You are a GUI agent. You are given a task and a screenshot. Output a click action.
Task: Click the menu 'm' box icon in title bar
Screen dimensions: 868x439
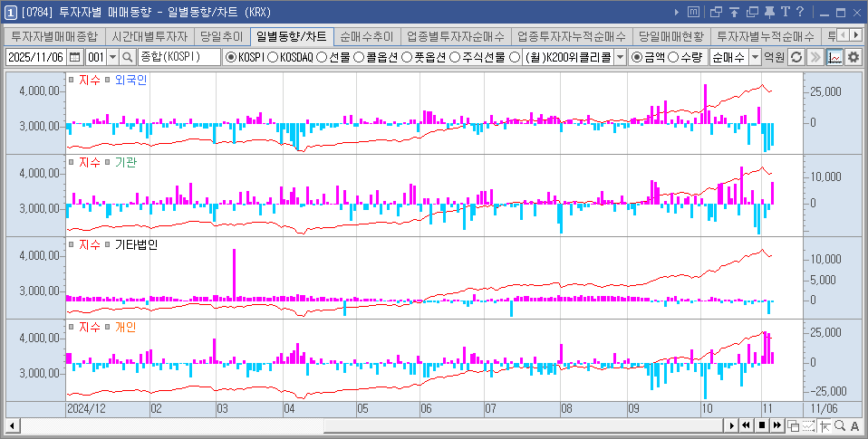[693, 12]
